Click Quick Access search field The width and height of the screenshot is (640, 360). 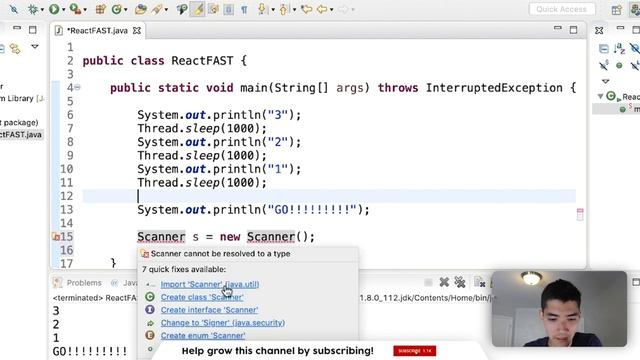562,9
